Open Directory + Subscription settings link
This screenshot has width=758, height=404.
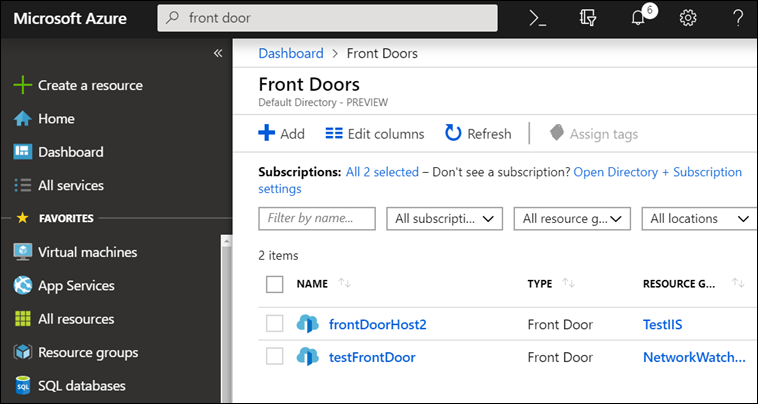pyautogui.click(x=657, y=172)
